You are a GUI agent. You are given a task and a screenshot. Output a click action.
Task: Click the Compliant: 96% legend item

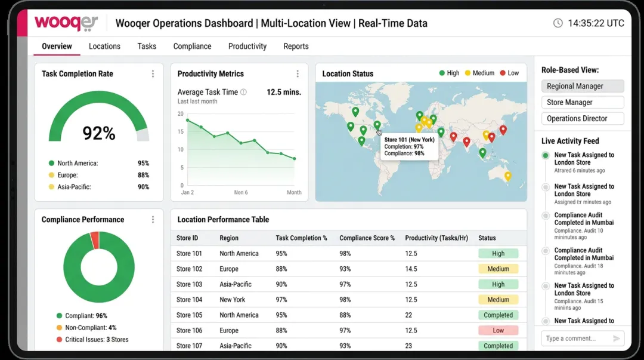pyautogui.click(x=82, y=316)
